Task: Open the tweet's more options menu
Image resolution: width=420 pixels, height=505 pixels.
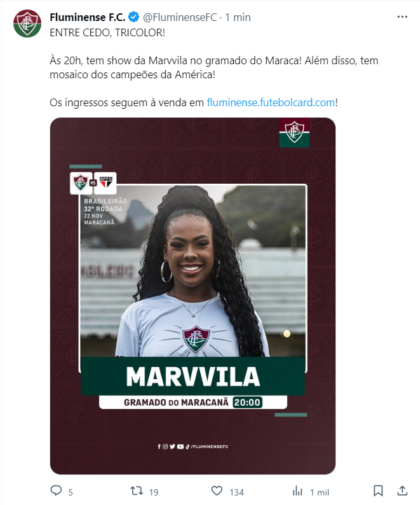Action: point(402,17)
